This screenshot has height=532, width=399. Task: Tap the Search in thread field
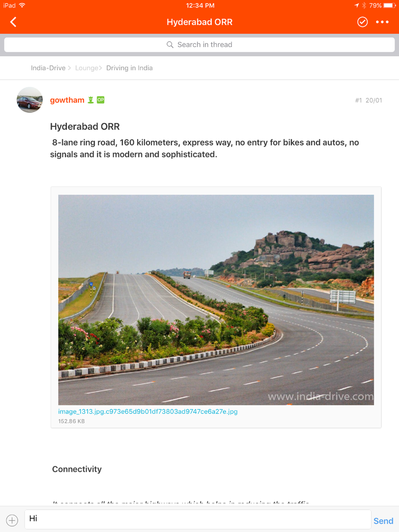(199, 45)
